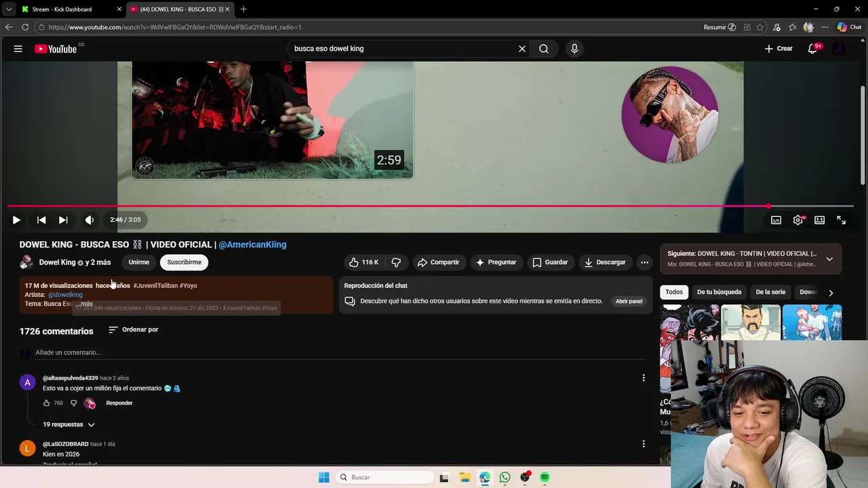Viewport: 868px width, 488px height.
Task: Start voice search with the microphone
Action: pos(574,49)
